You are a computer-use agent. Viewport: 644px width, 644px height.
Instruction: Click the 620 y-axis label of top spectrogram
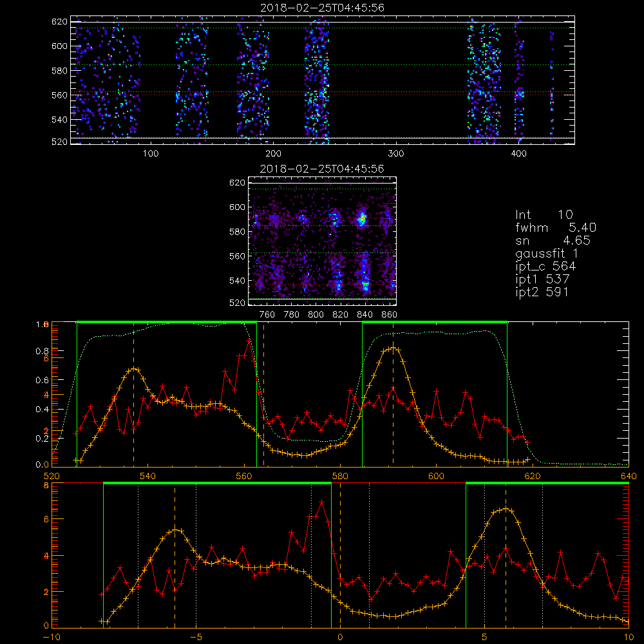59,21
